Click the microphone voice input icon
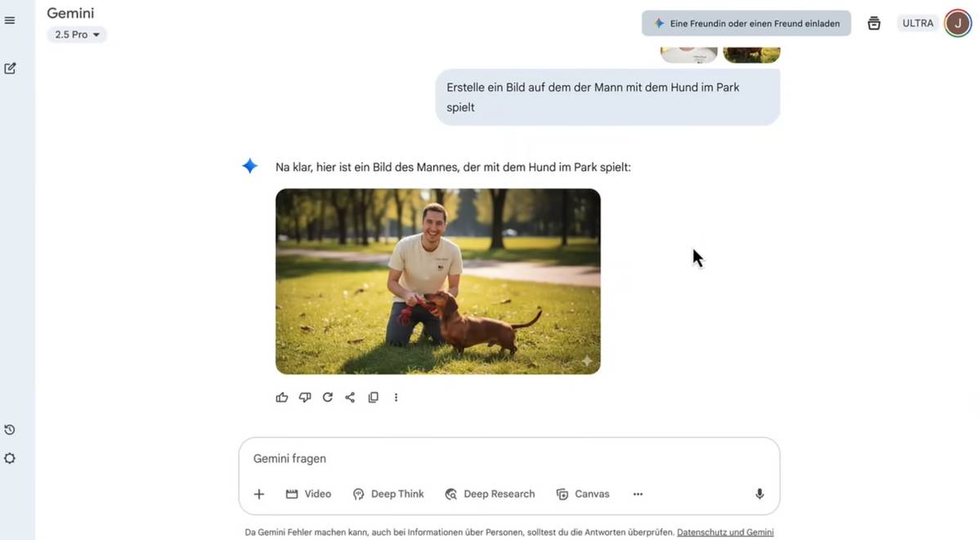 click(x=759, y=494)
